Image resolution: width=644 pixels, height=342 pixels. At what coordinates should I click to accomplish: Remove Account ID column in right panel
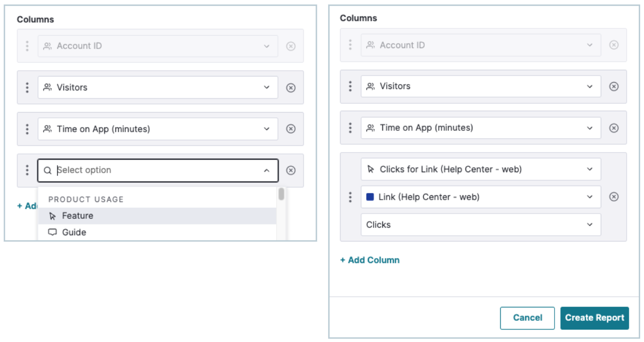click(x=614, y=45)
